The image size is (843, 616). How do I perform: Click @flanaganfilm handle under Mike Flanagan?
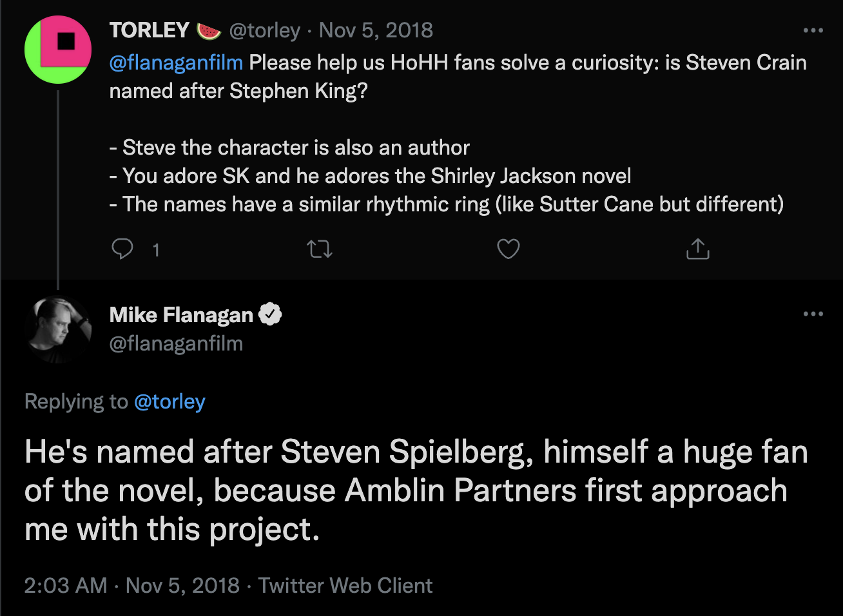tap(176, 343)
